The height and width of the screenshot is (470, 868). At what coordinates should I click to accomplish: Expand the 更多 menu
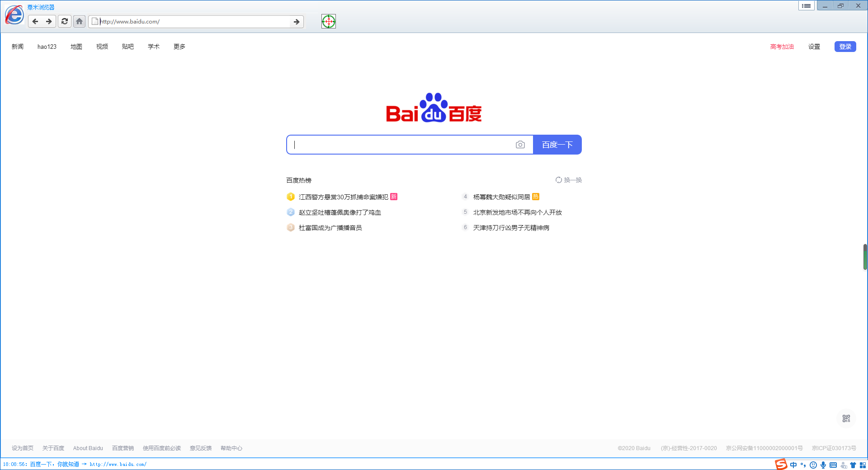179,47
